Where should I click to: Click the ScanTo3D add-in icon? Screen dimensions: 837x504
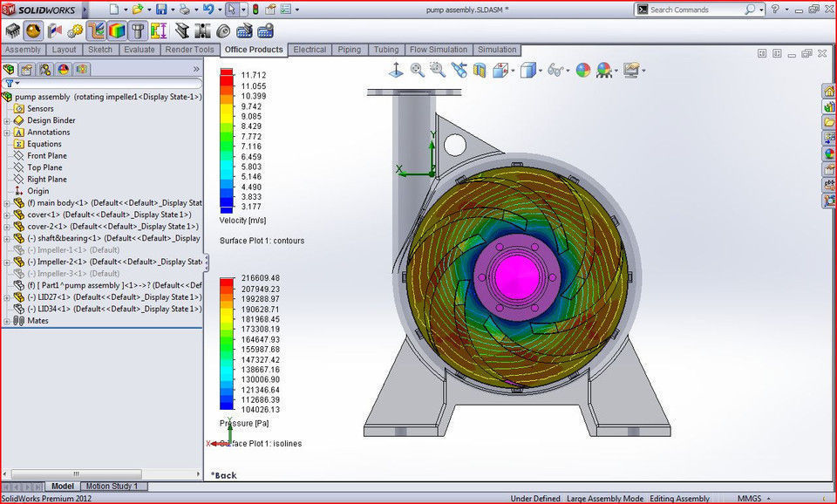[x=54, y=31]
